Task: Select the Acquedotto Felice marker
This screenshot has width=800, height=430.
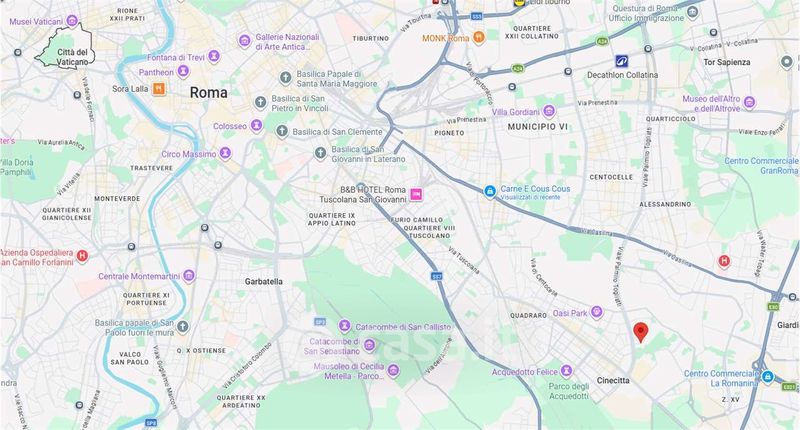Action: [x=566, y=371]
